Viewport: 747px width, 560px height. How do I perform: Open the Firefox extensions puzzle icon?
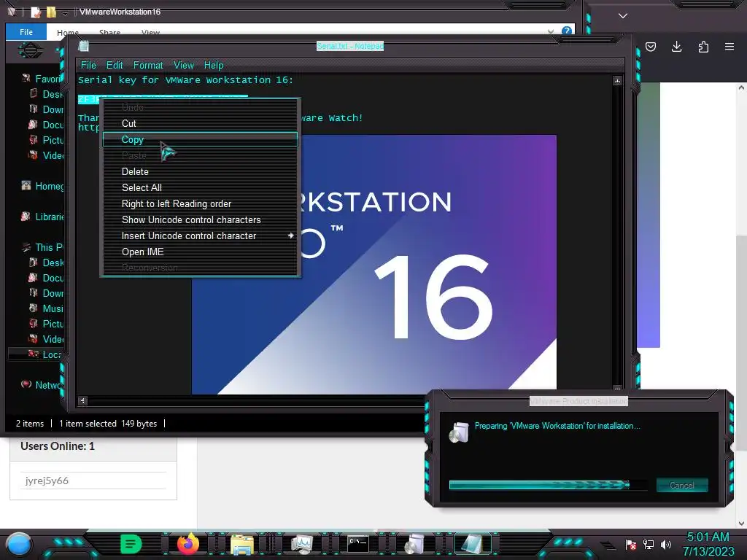coord(703,47)
